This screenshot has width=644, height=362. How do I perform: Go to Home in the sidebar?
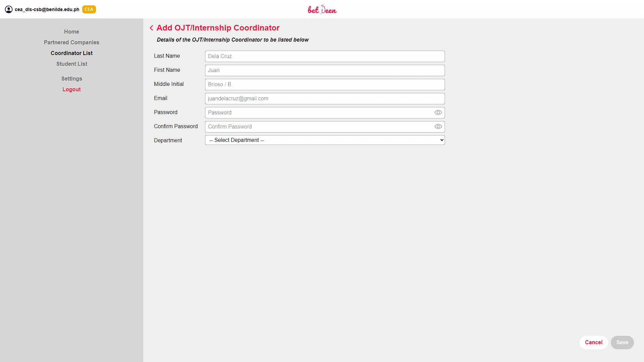[x=71, y=32]
